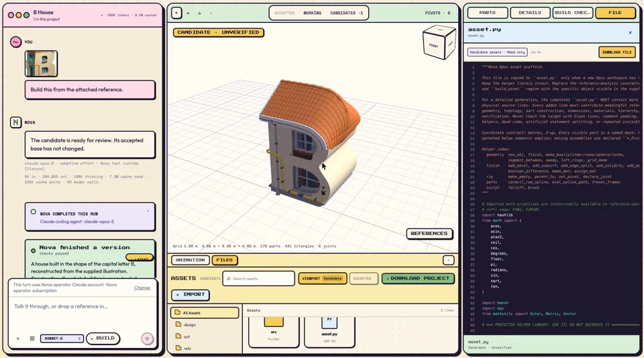Image resolution: width=644 pixels, height=358 pixels.
Task: Click the gray square stop icon in composer
Action: click(x=32, y=339)
